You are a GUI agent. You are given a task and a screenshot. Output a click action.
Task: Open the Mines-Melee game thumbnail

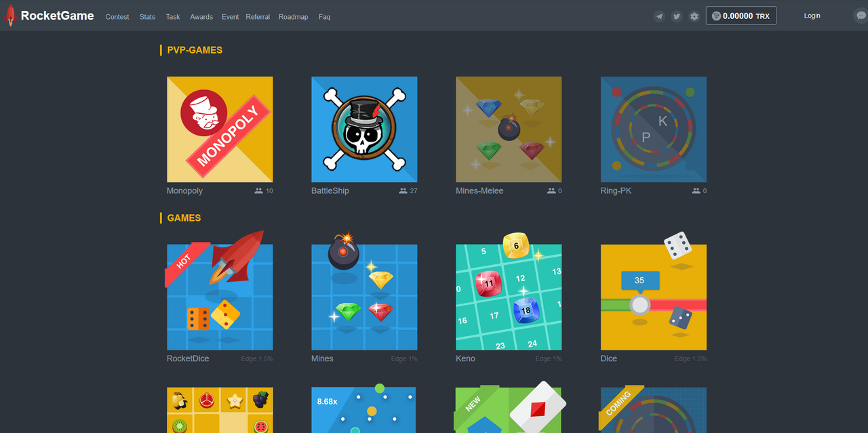click(x=509, y=129)
